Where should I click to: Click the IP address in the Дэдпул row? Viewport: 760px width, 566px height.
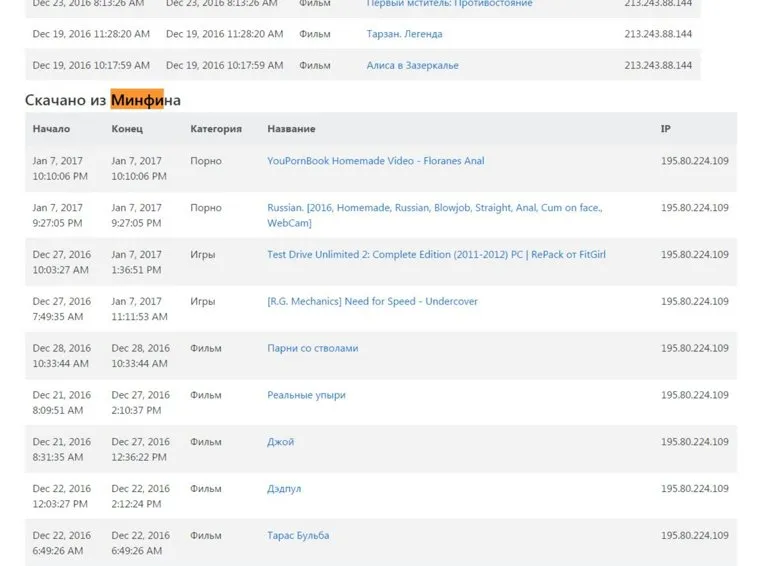click(x=695, y=489)
